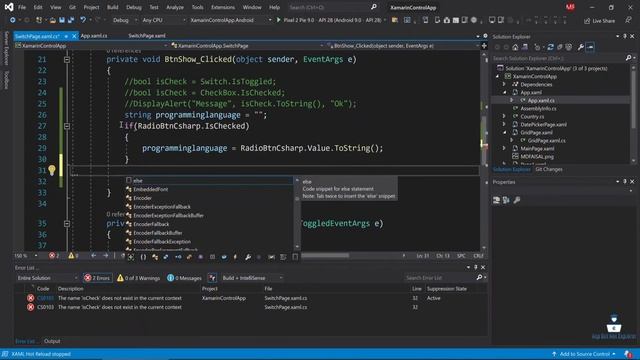Switch to Git Changes tab
Image resolution: width=640 pixels, height=360 pixels.
click(x=549, y=169)
